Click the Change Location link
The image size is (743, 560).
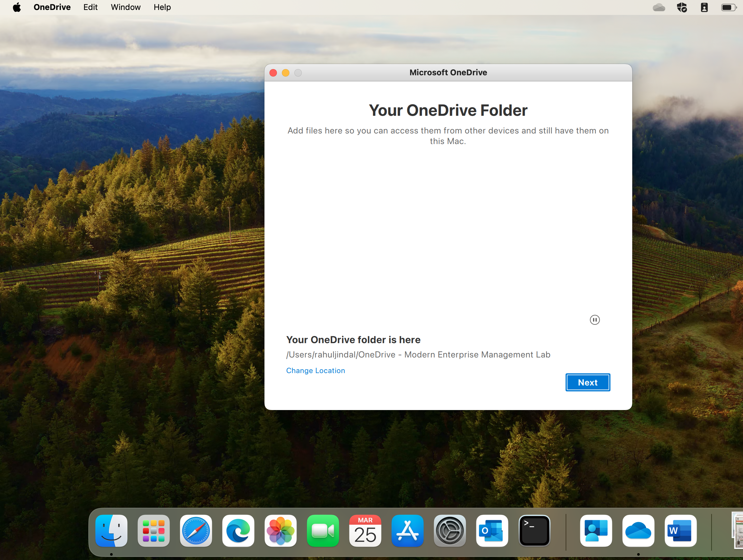tap(315, 371)
